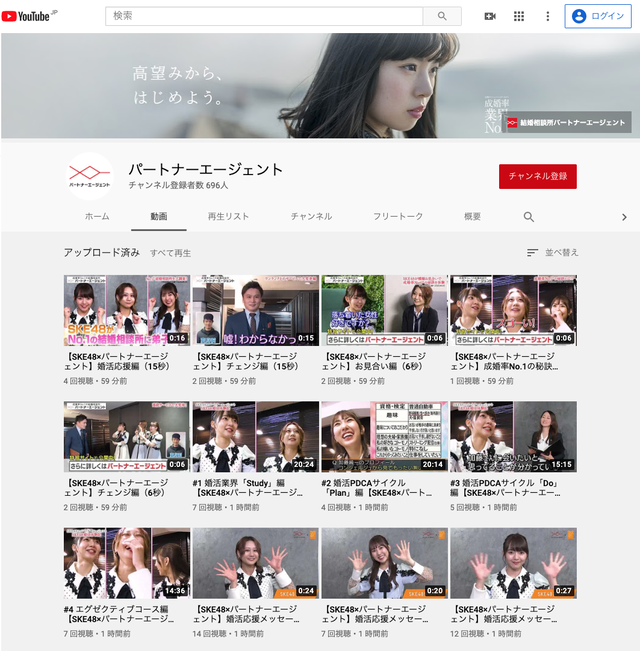Click title #3 婚活PDCAサイクル「Do」編
Image resolution: width=640 pixels, height=651 pixels.
click(x=506, y=487)
